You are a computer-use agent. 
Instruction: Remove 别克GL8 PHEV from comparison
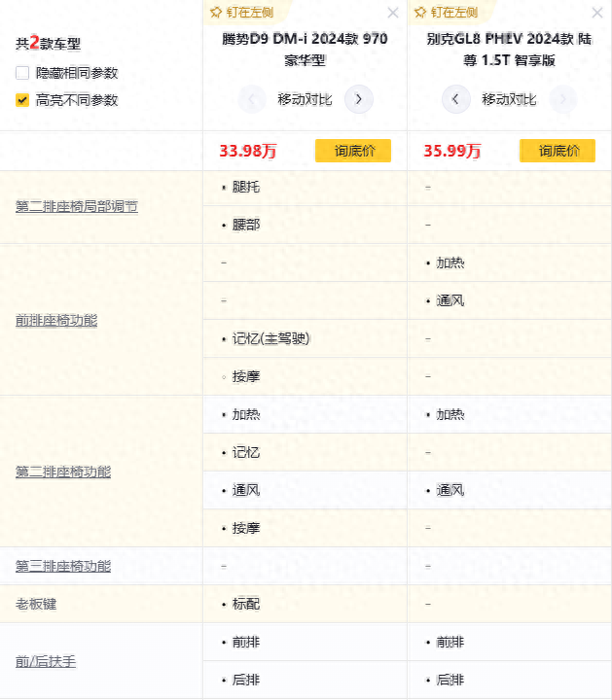coord(596,13)
